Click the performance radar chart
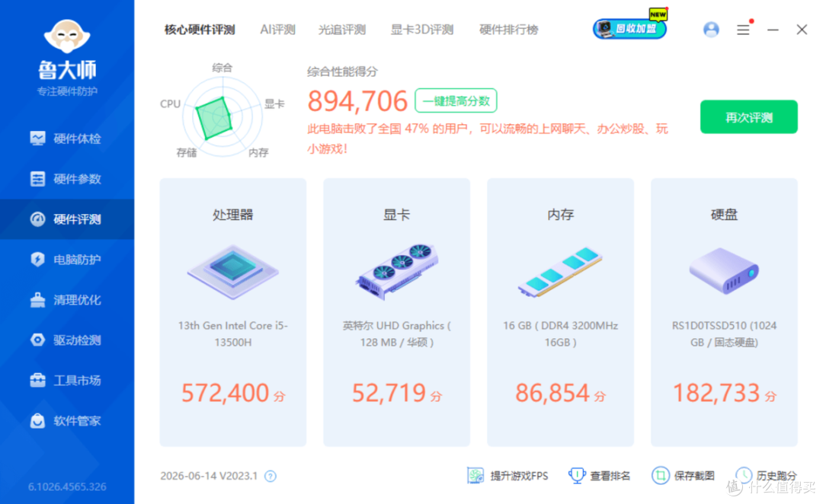This screenshot has height=504, width=823. tap(222, 116)
